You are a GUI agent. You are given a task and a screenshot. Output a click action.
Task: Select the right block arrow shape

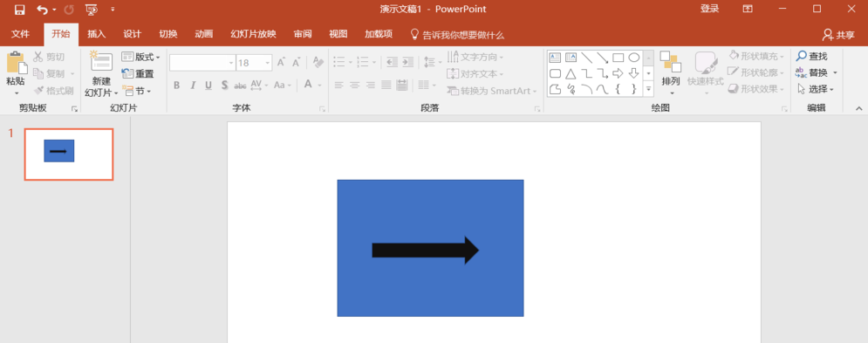coord(618,73)
